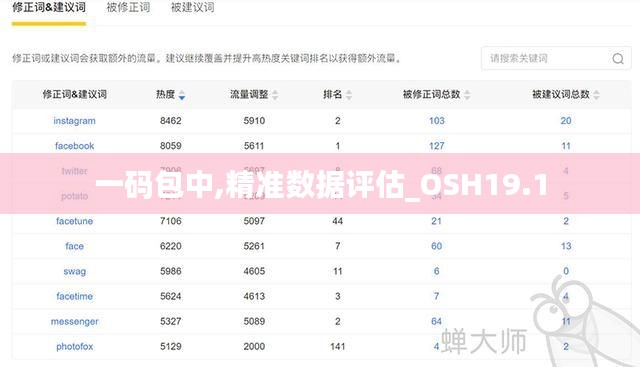Select heat value 8059 for facebook

click(x=171, y=146)
